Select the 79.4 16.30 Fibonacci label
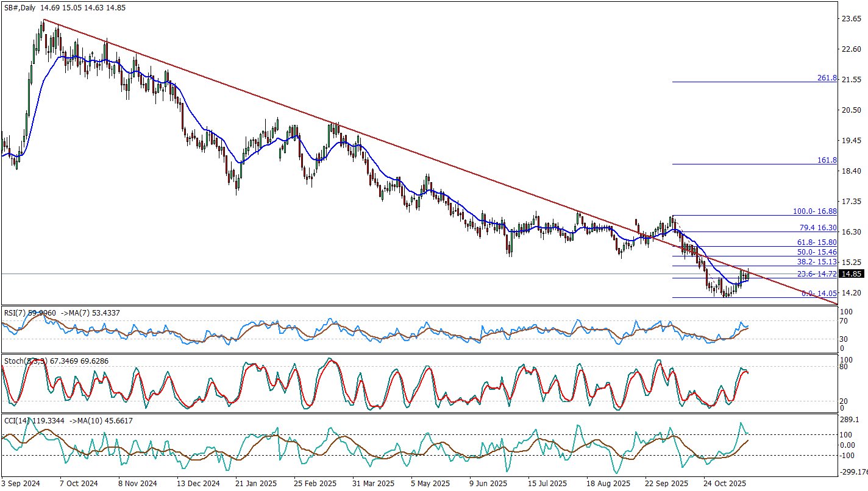This screenshot has width=868, height=491. [x=818, y=227]
